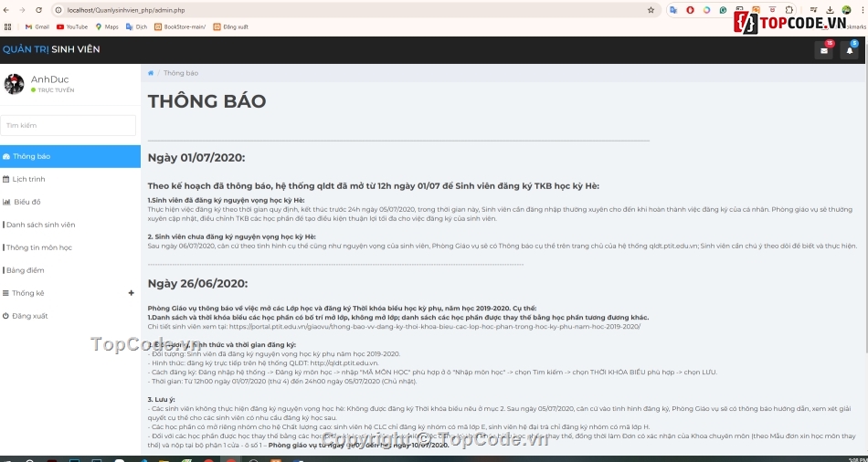
Task: Open Biểu đồ in the sidebar
Action: 70,202
